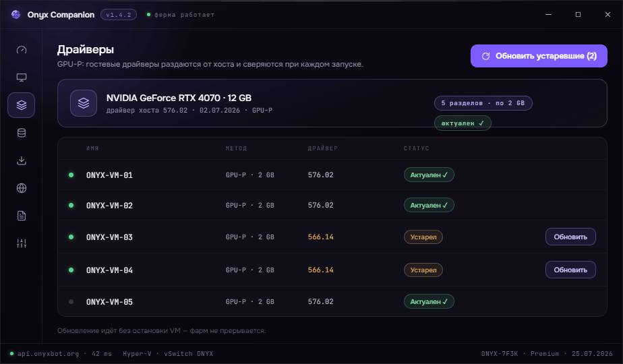Screen dimensions: 623x364
Task: Click 'Hyper-V · vSwitch ONYX' status entry
Action: click(168, 353)
